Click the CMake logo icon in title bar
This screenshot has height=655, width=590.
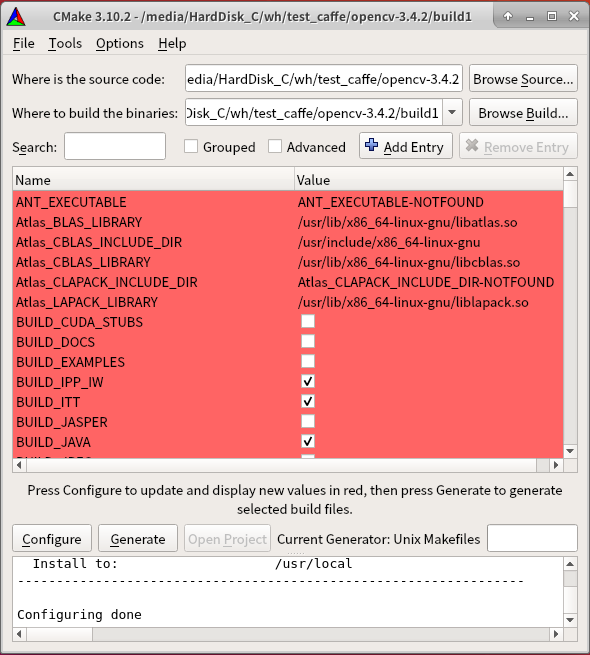click(16, 17)
